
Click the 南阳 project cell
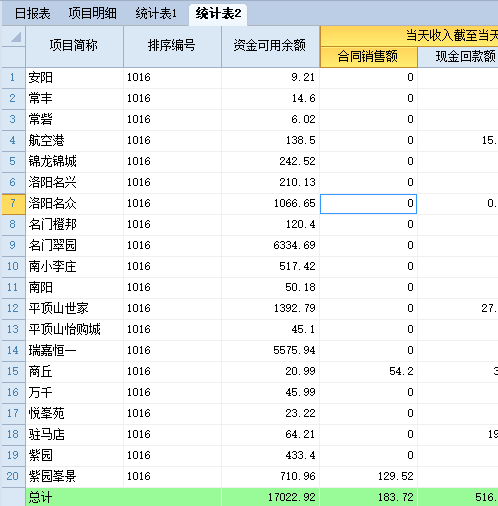[x=74, y=288]
